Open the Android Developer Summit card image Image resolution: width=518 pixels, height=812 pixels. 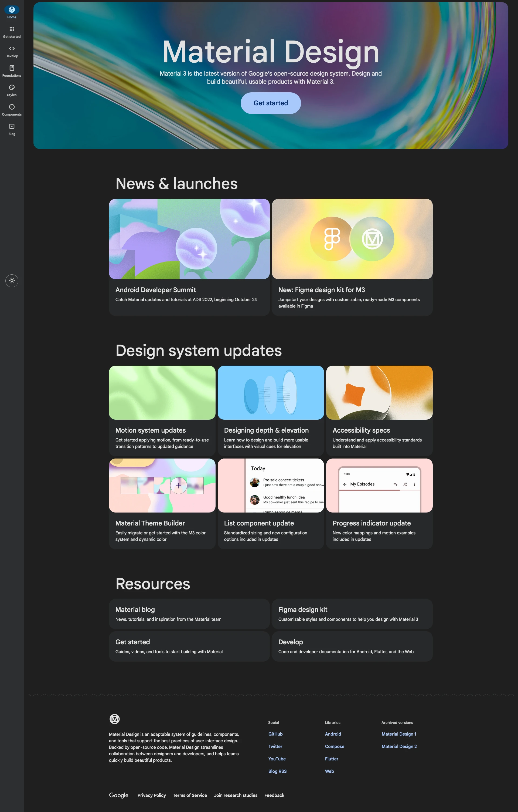(x=189, y=239)
